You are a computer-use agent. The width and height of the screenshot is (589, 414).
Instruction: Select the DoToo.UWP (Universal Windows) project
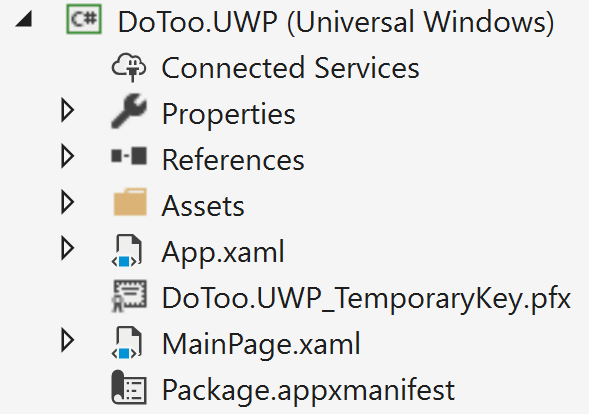pos(336,22)
